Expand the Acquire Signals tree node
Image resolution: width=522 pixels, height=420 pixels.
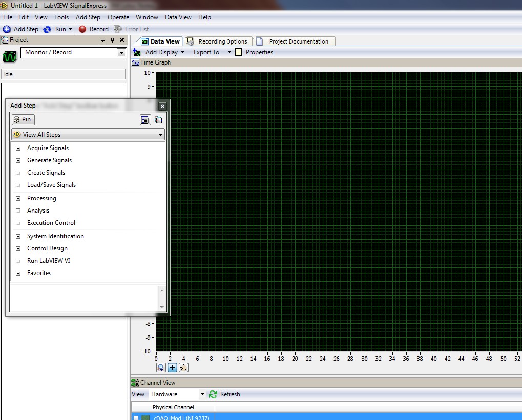(18, 148)
